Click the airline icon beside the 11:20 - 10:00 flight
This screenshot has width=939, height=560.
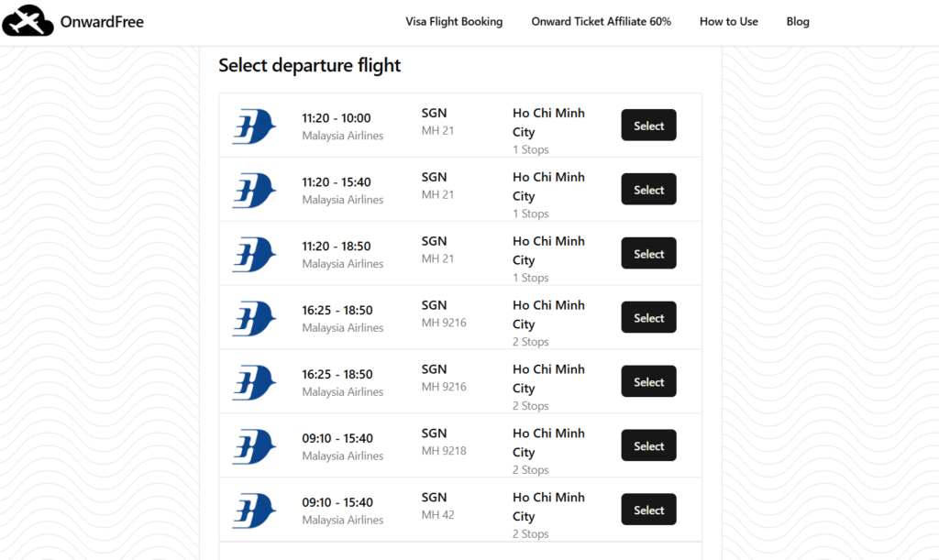click(253, 126)
